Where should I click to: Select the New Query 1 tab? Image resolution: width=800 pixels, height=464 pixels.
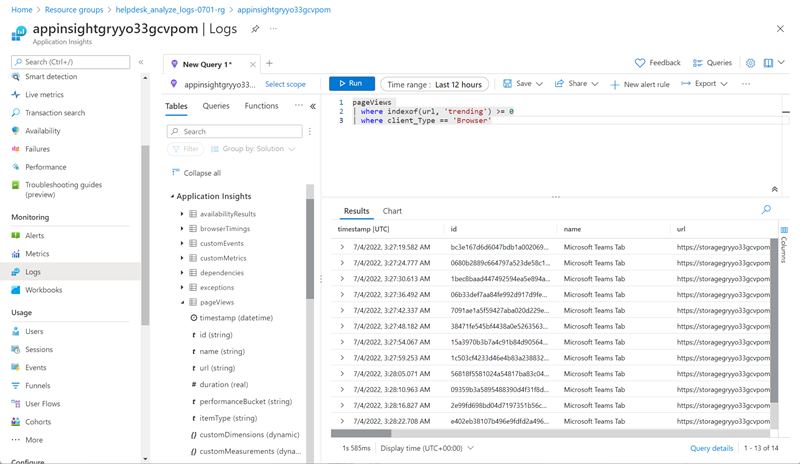(207, 64)
